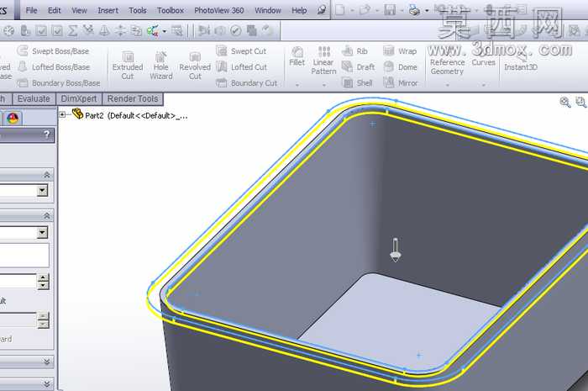Click checkbox-style icon directly left of Sigma
588x391 pixels.
click(57, 31)
